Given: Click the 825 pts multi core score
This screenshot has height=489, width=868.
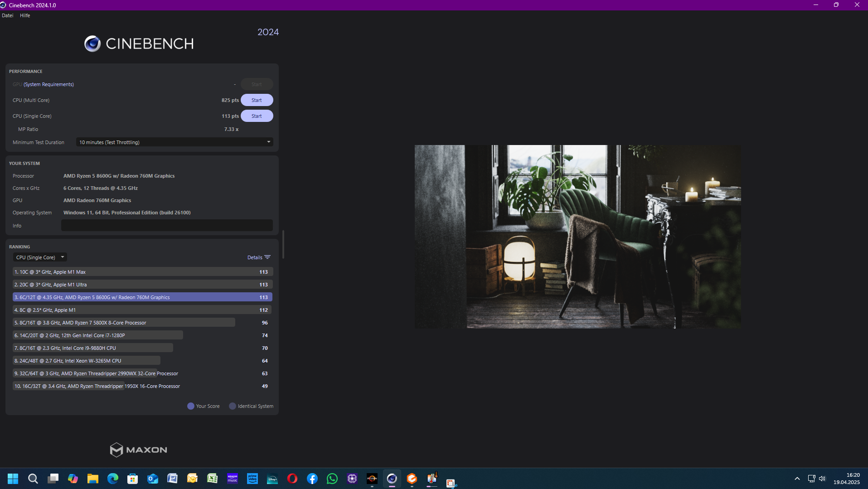Looking at the screenshot, I should tap(230, 100).
